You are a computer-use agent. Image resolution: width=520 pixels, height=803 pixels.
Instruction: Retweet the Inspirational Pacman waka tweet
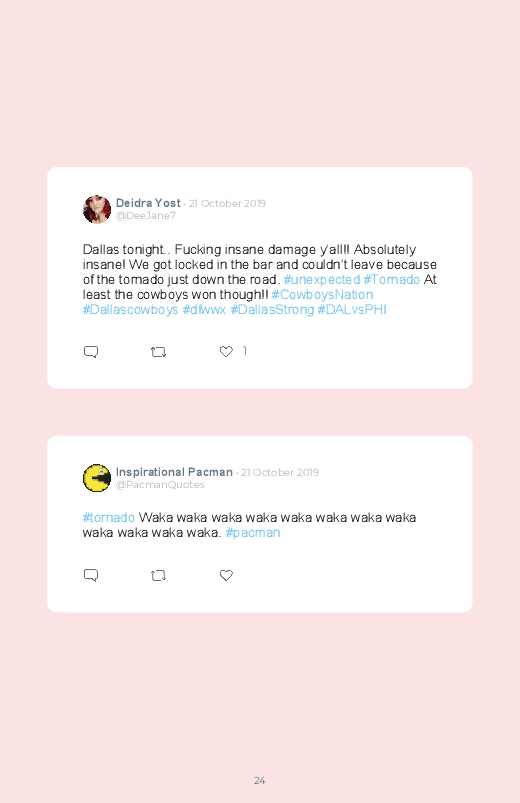click(x=158, y=576)
